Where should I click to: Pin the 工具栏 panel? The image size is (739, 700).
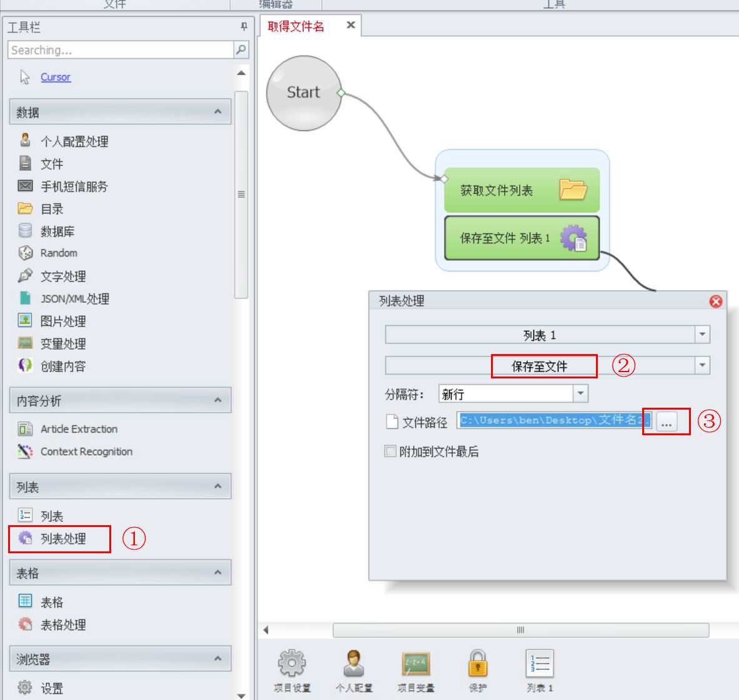pos(244,27)
